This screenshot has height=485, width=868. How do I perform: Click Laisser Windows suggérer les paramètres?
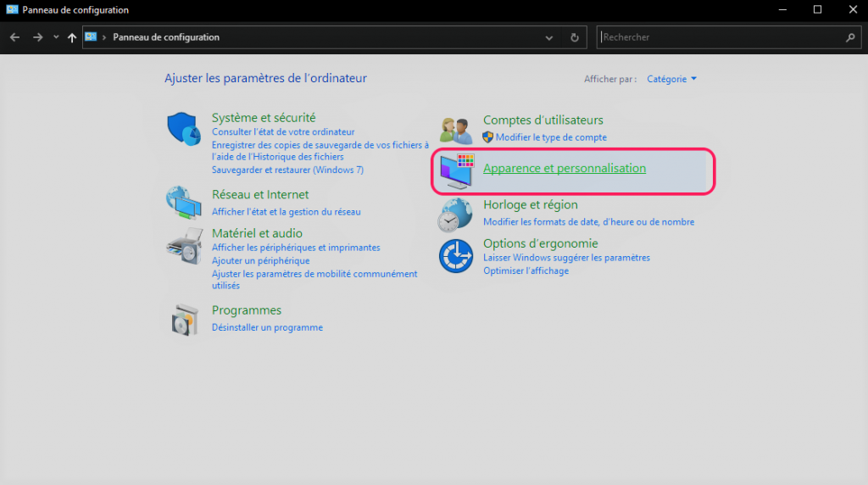pyautogui.click(x=566, y=258)
